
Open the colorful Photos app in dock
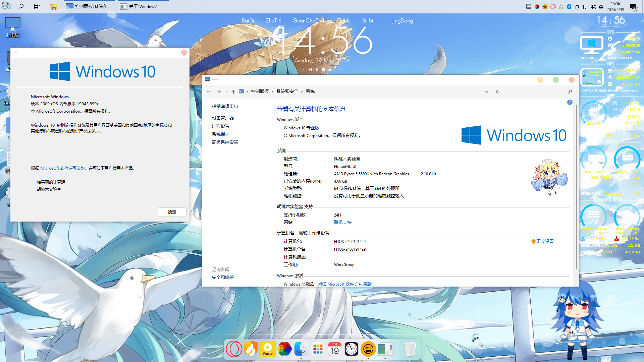click(x=284, y=349)
